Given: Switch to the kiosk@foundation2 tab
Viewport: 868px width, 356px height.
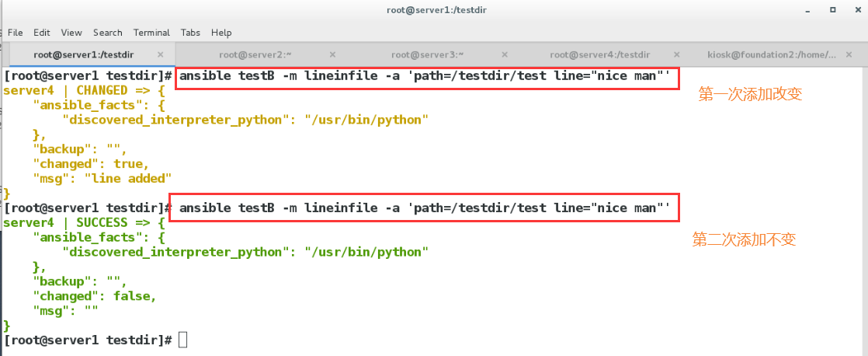Looking at the screenshot, I should (x=772, y=55).
